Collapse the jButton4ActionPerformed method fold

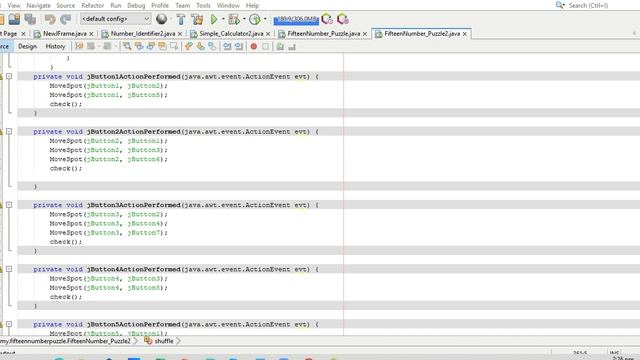[x=9, y=269]
